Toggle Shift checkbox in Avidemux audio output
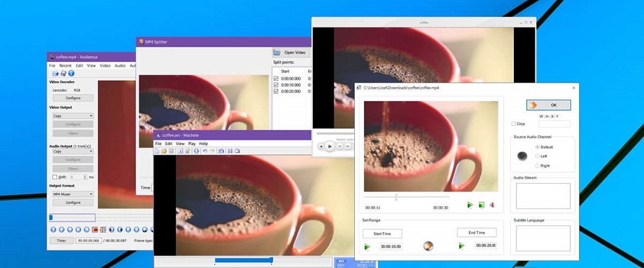644x268 pixels. pyautogui.click(x=55, y=177)
